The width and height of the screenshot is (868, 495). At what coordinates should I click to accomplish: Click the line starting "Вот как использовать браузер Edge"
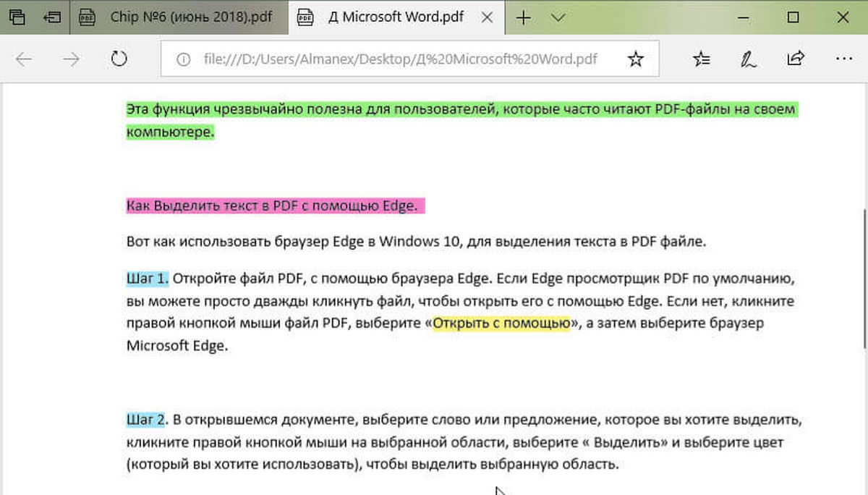(x=415, y=242)
